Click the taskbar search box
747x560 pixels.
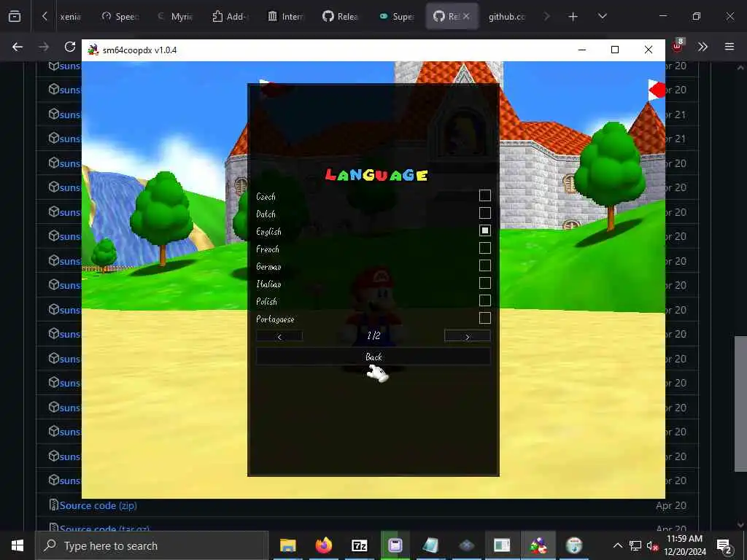coord(152,545)
